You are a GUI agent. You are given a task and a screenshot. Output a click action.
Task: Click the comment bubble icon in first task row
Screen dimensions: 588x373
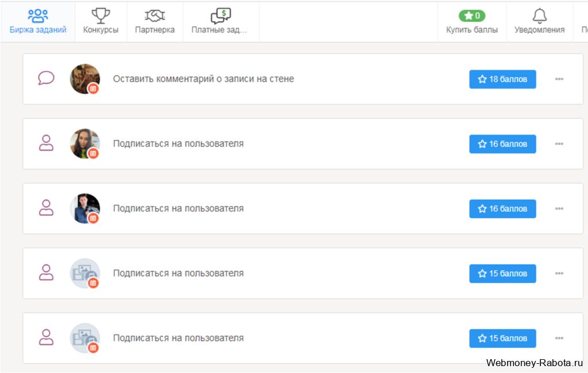click(x=46, y=78)
